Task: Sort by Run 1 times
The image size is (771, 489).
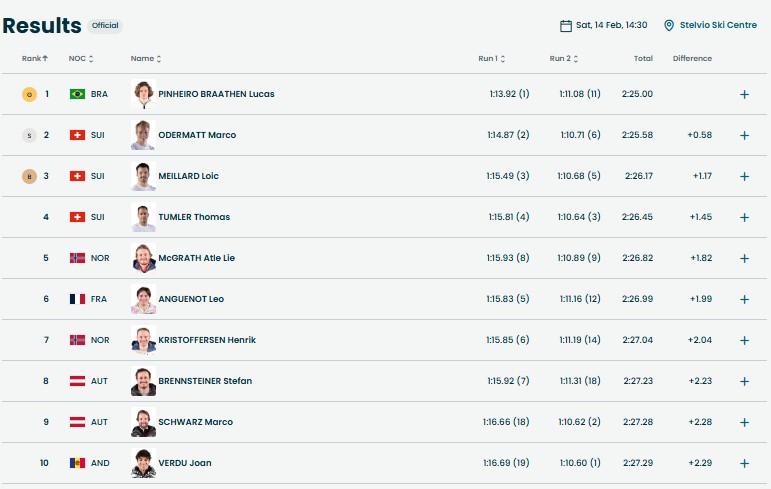Action: pyautogui.click(x=491, y=59)
